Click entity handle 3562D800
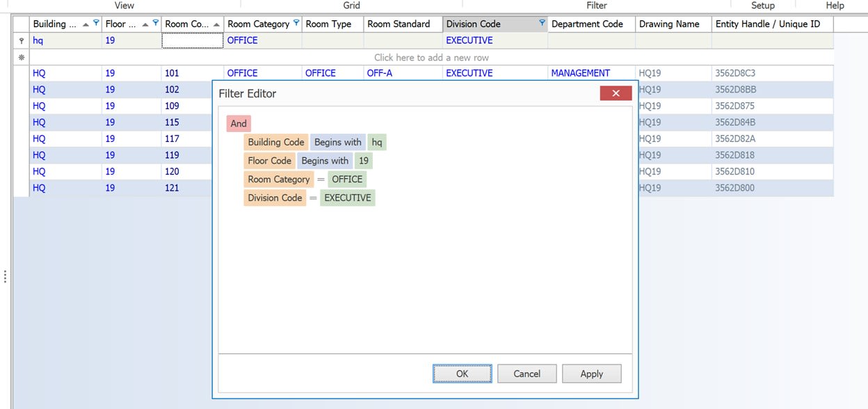The width and height of the screenshot is (868, 409). pos(772,188)
